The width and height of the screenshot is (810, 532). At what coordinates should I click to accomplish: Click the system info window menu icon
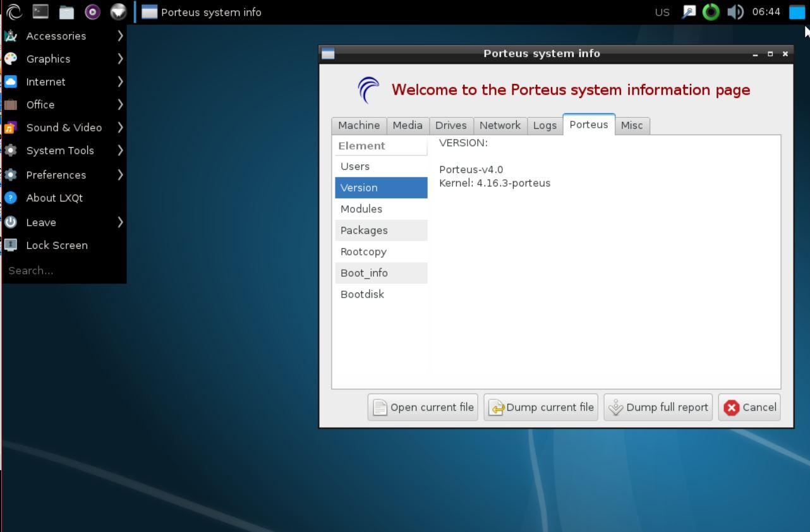pyautogui.click(x=328, y=54)
